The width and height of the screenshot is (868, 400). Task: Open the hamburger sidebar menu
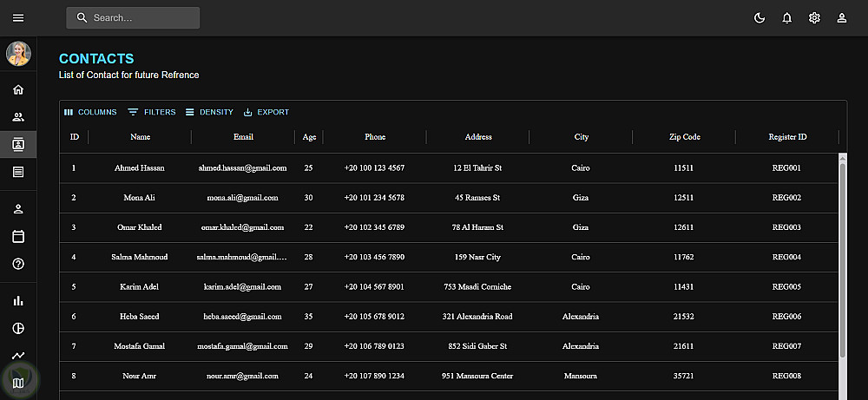point(18,18)
